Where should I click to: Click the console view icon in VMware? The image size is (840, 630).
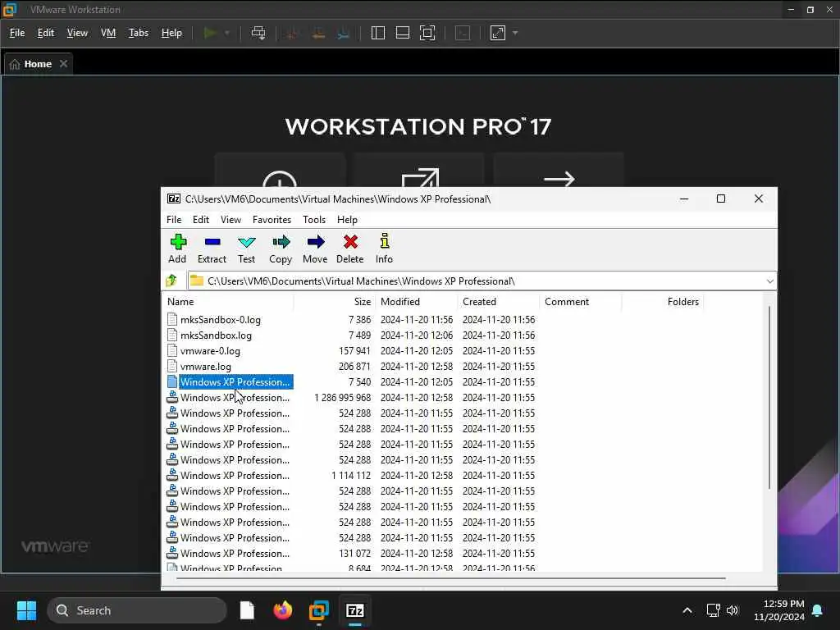[463, 33]
